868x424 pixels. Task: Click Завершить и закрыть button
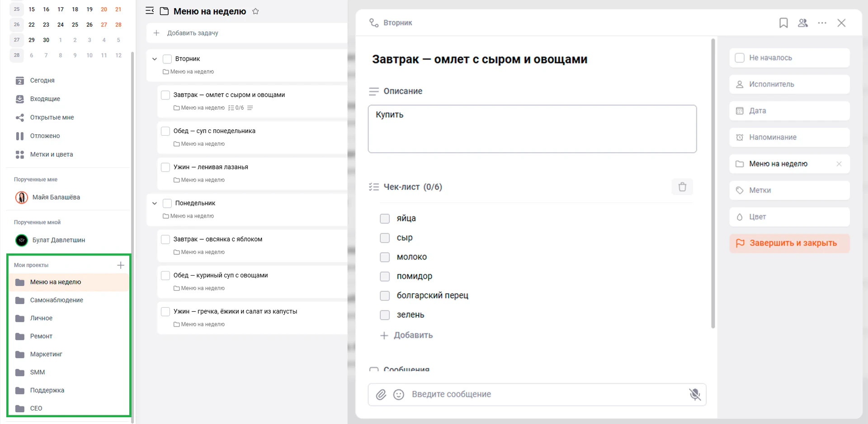[789, 243]
